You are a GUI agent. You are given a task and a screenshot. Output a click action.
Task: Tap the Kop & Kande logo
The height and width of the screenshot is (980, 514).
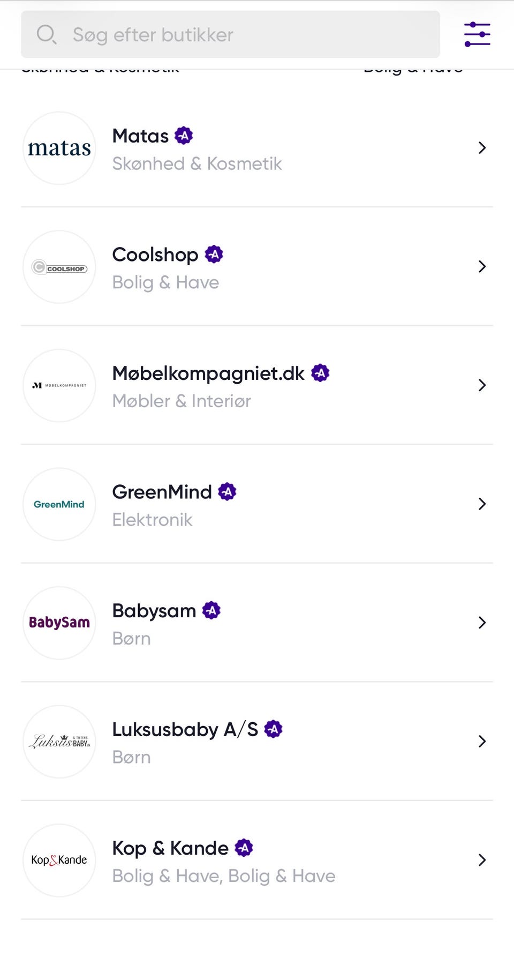[59, 860]
